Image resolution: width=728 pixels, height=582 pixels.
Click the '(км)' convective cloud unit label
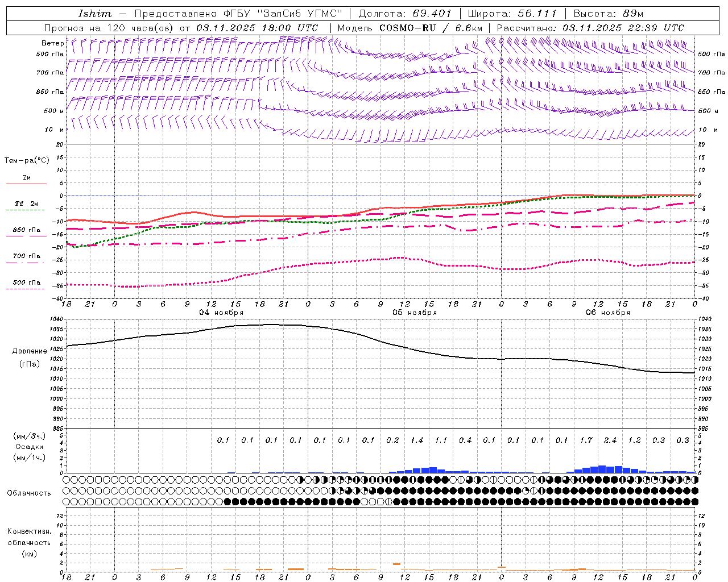pyautogui.click(x=29, y=554)
